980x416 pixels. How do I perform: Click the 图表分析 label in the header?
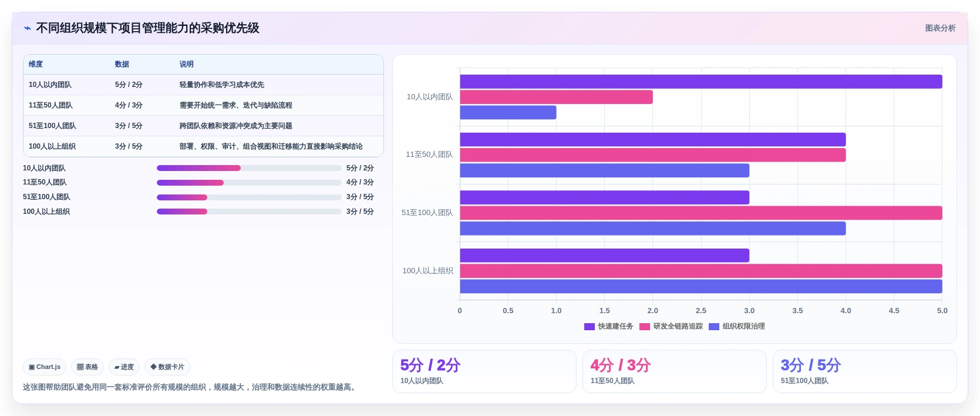pos(940,28)
